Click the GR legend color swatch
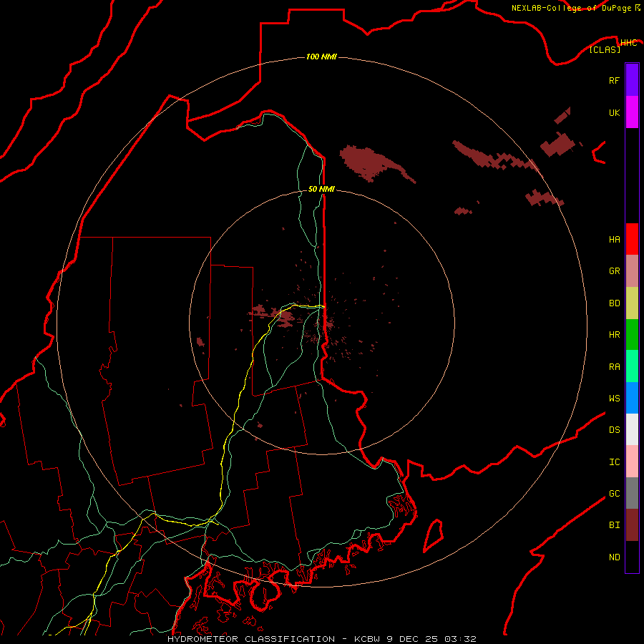The height and width of the screenshot is (644, 644). coord(632,271)
